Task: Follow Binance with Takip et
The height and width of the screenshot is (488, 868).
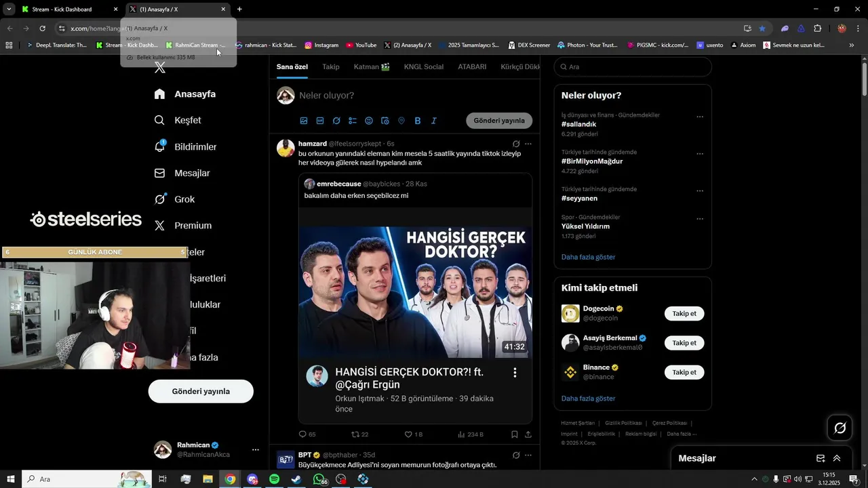Action: pyautogui.click(x=684, y=372)
